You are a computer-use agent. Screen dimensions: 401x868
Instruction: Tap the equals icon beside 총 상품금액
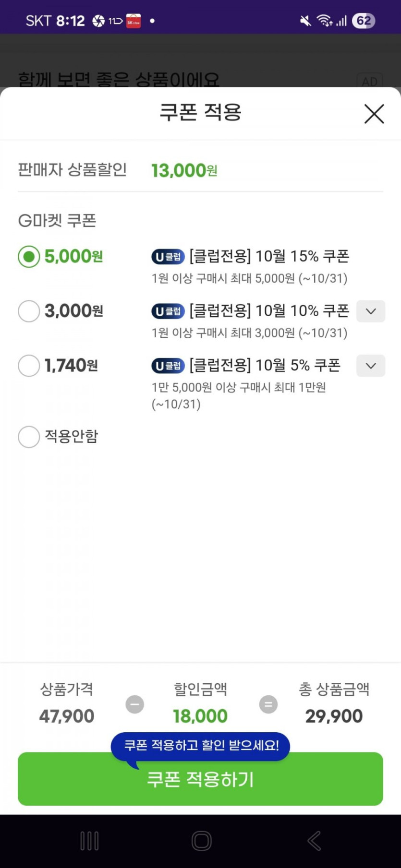tap(268, 704)
